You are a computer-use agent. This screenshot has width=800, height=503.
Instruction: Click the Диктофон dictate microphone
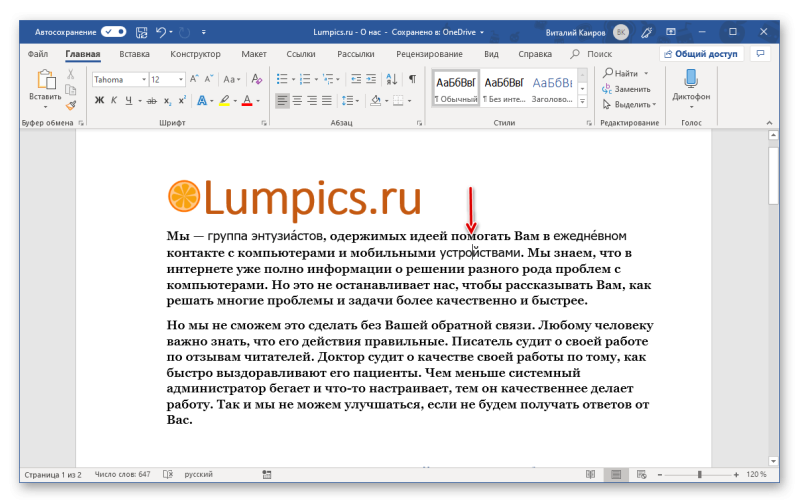coord(691,89)
